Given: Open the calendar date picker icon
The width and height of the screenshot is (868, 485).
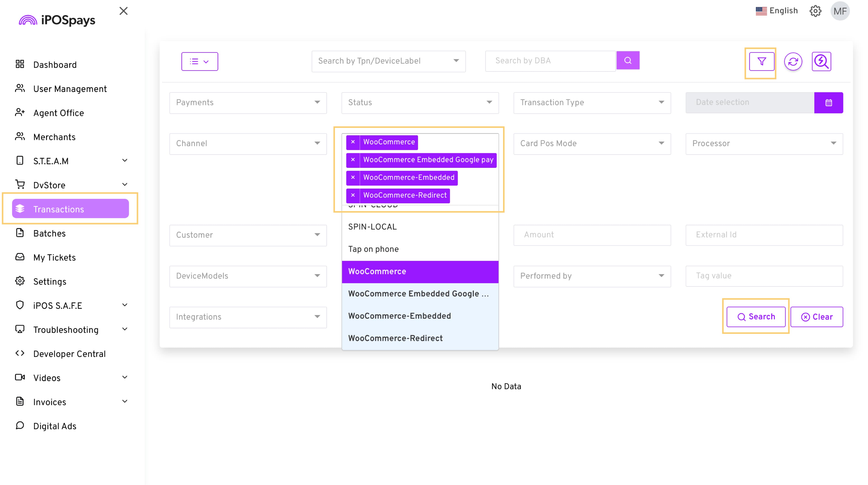Looking at the screenshot, I should tap(829, 103).
